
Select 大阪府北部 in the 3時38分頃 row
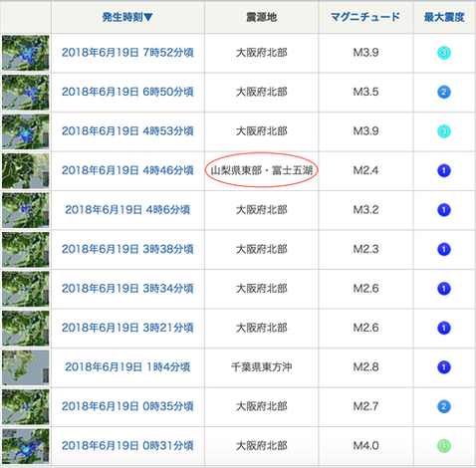[262, 249]
